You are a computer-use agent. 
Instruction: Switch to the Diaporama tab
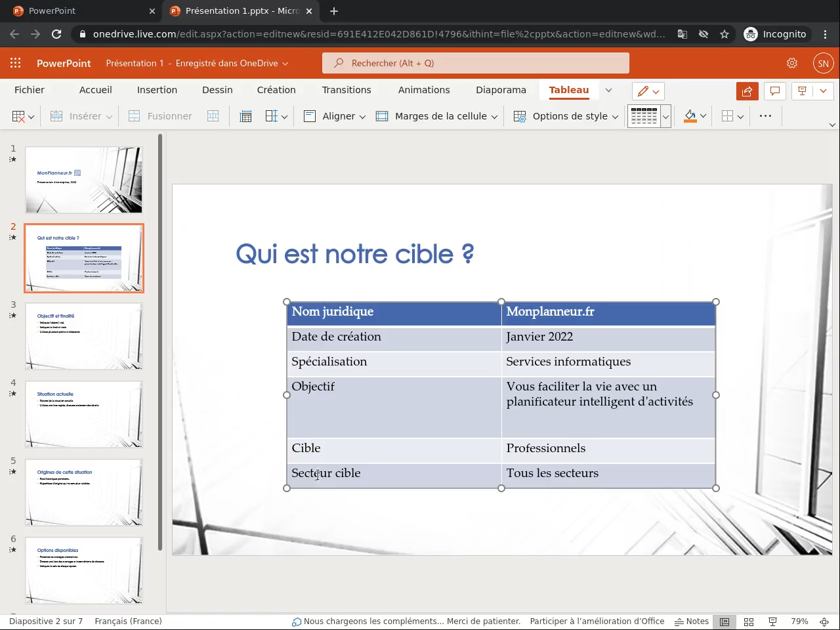point(501,90)
